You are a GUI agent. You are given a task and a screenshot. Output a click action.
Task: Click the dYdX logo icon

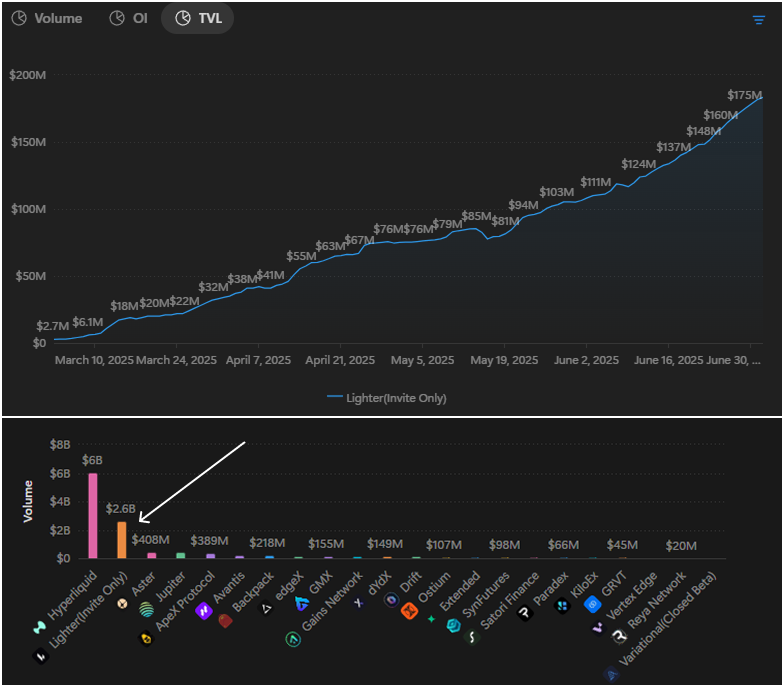[x=358, y=603]
